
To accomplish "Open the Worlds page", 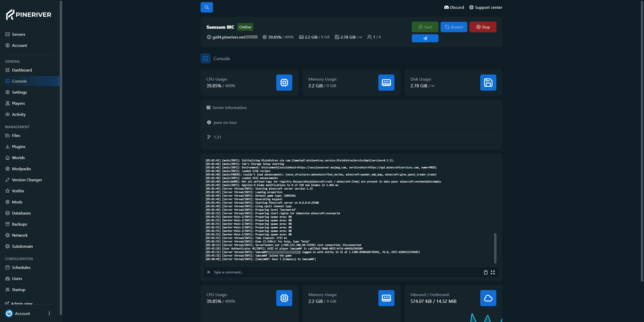I will click(29, 158).
